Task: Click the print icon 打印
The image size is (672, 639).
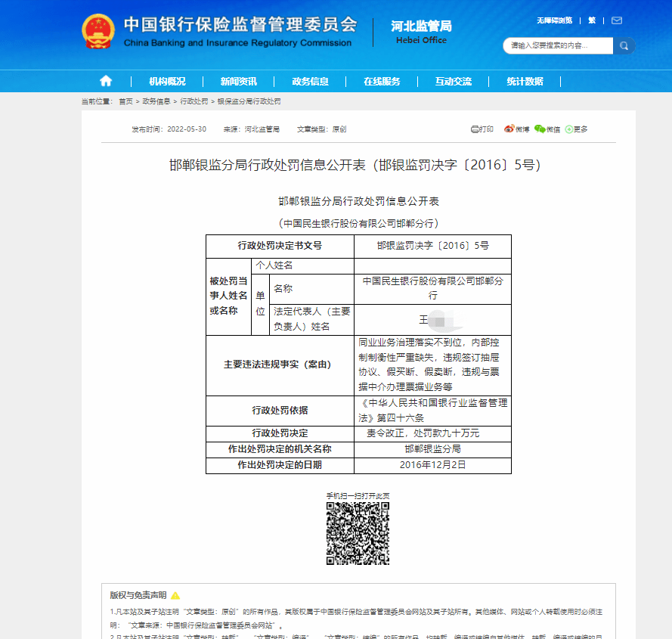Action: click(482, 129)
